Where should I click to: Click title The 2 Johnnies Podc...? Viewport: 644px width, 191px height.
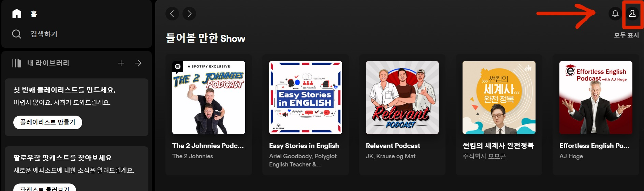(208, 146)
